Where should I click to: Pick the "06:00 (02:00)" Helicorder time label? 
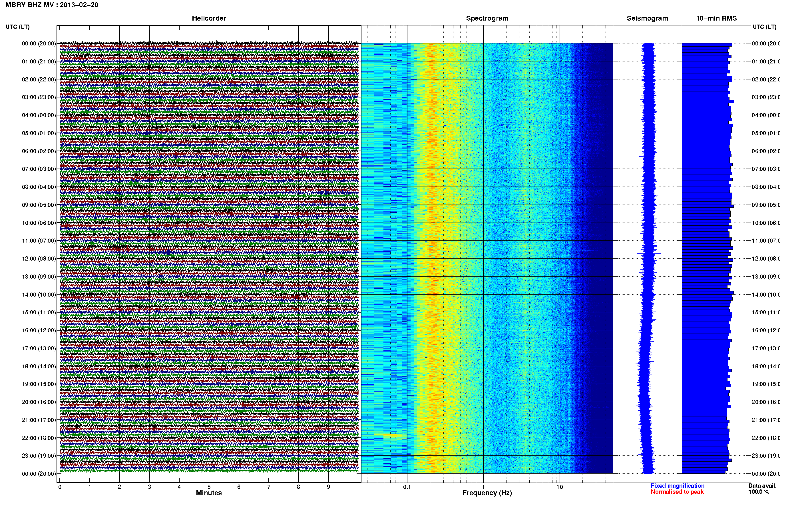tap(39, 151)
